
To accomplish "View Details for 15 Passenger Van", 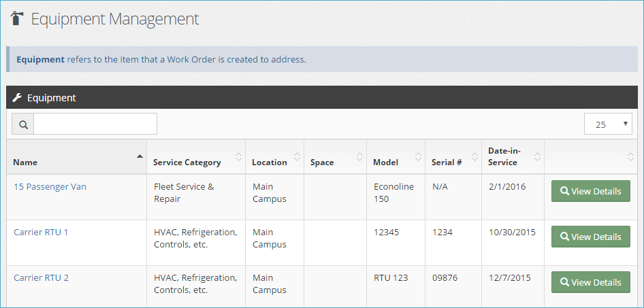I will (590, 191).
